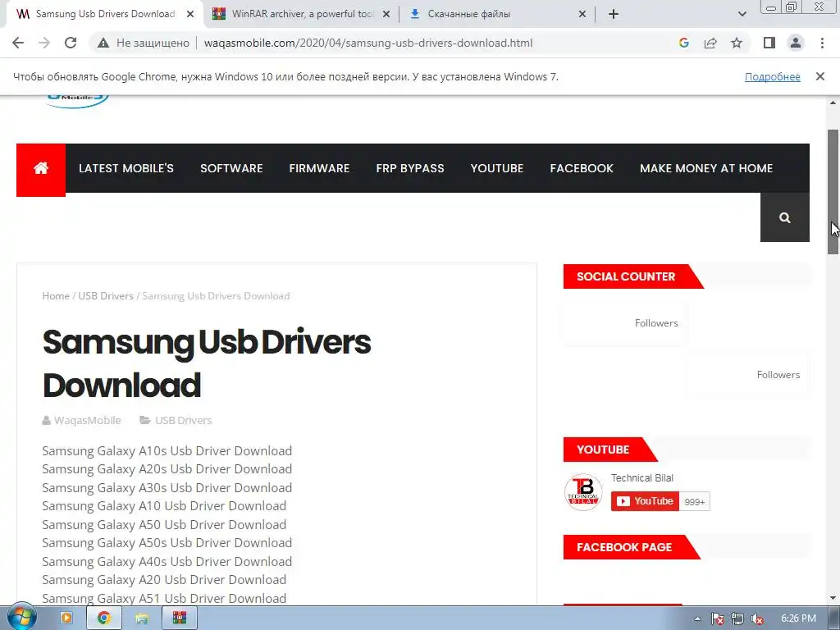
Task: Click Samsung Galaxy A40s Usb Driver Download
Action: click(x=167, y=562)
